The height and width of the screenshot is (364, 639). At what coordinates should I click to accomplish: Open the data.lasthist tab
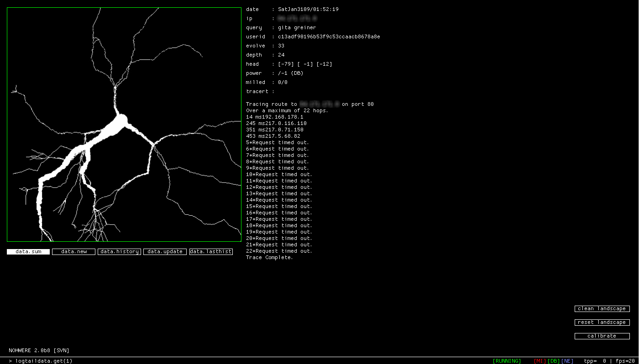click(x=211, y=252)
